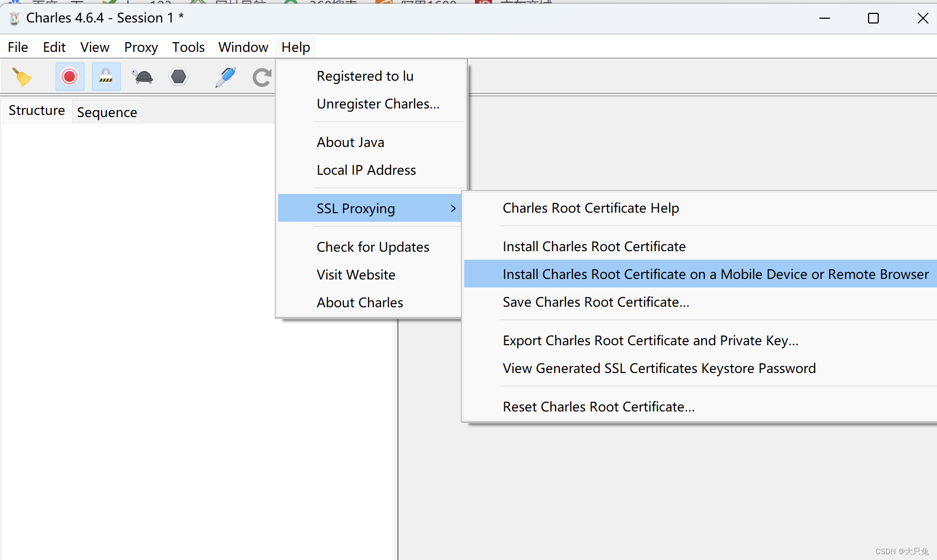Expand the SSL Proxying submenu arrow

click(453, 208)
